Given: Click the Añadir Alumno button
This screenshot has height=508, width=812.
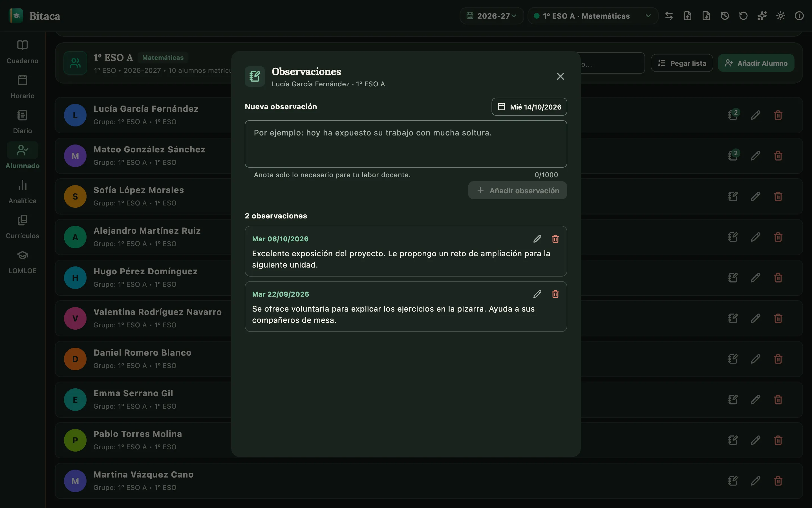Looking at the screenshot, I should point(756,63).
